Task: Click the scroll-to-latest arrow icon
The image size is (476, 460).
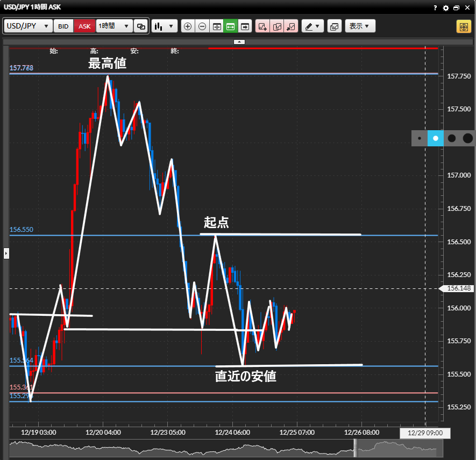Action: [x=245, y=26]
